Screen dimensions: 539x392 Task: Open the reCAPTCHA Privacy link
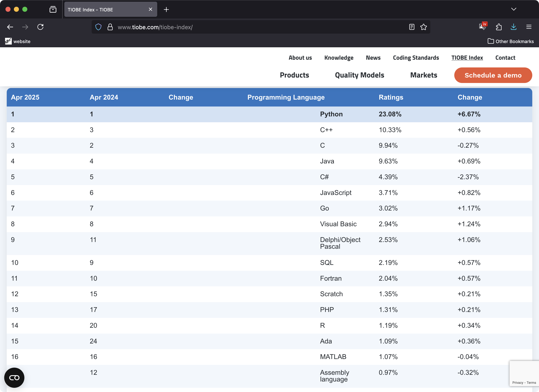point(518,383)
